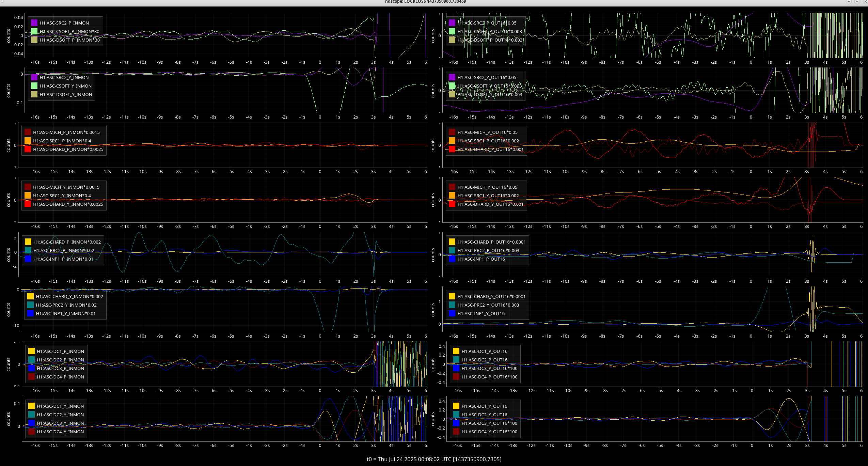Select the H1:ASC-DC2_P_INMON legend label

click(60, 360)
